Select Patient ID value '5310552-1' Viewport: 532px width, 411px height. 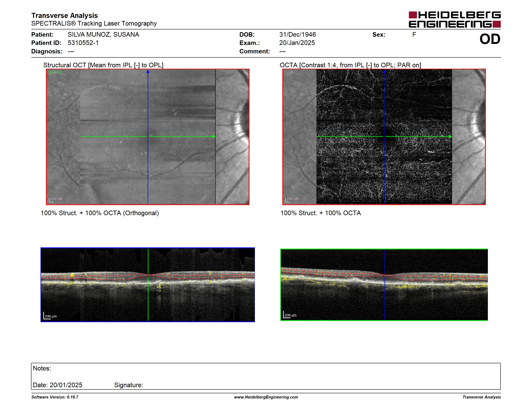83,43
